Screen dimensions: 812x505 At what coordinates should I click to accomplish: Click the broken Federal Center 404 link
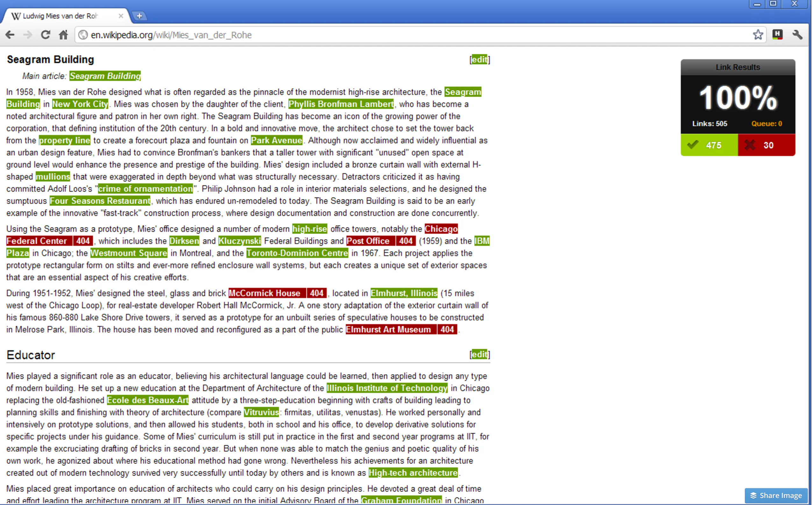click(x=49, y=241)
